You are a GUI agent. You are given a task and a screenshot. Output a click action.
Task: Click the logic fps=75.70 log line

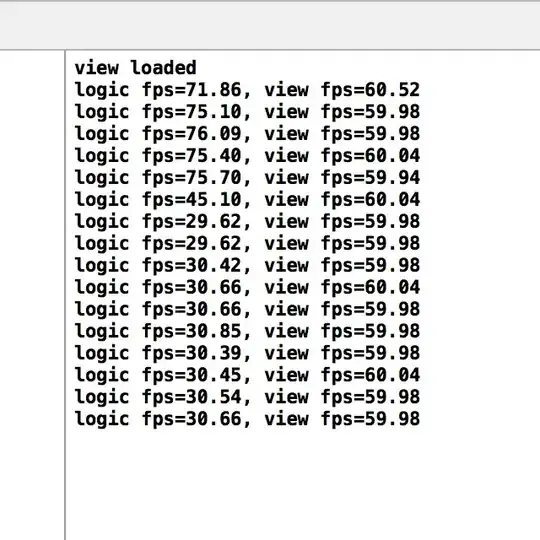pyautogui.click(x=247, y=177)
